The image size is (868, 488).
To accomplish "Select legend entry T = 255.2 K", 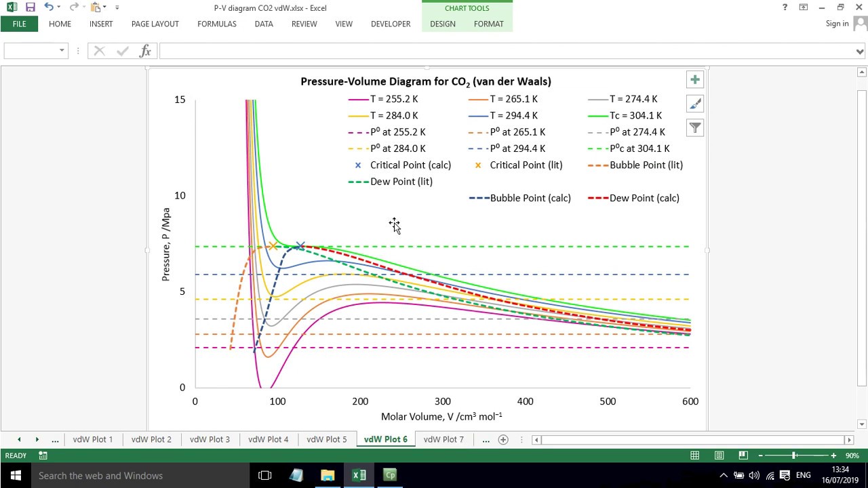I will tap(383, 99).
